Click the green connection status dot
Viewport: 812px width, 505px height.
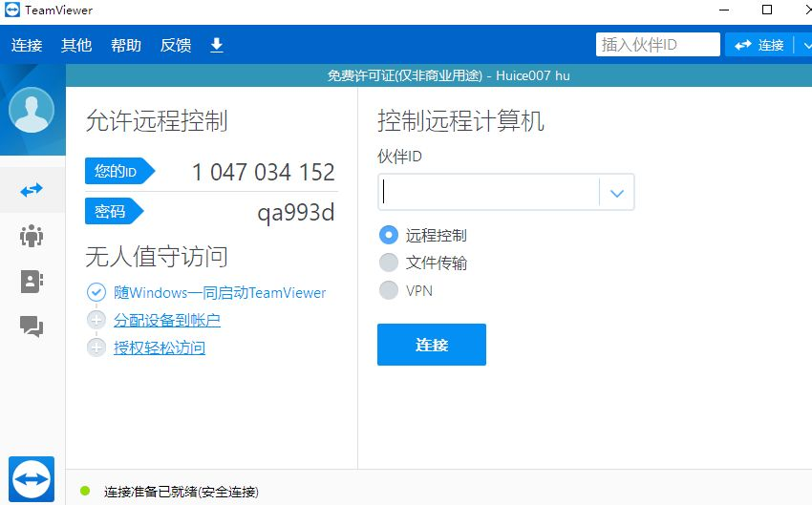click(85, 491)
